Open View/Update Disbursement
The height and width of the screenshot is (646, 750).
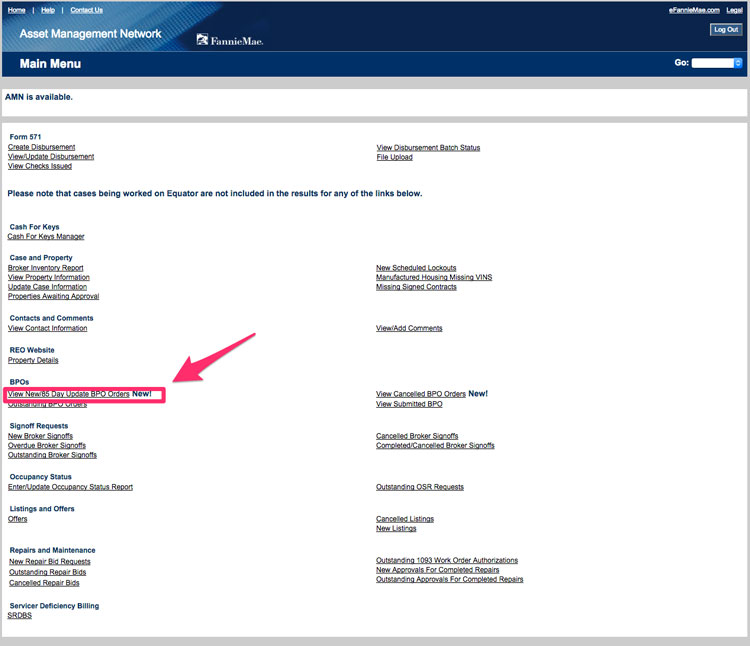point(51,157)
